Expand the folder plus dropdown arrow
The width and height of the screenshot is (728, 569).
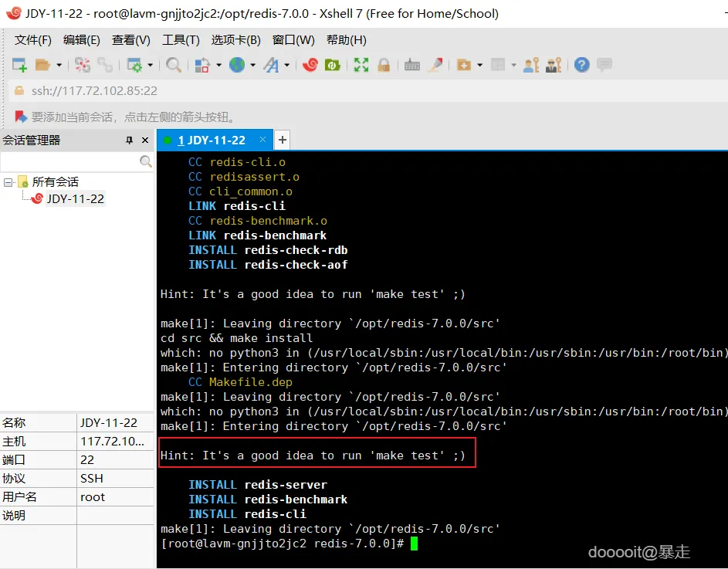click(x=479, y=65)
